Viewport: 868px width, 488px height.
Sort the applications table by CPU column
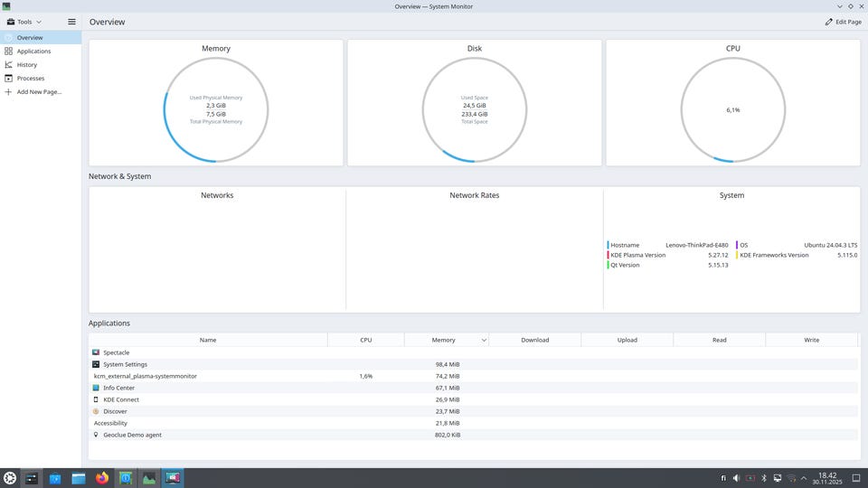366,340
